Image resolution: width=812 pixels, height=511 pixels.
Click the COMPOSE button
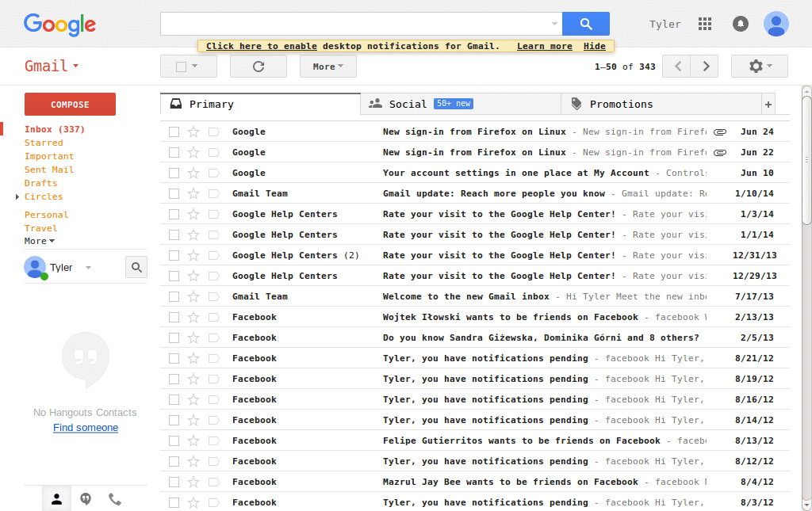[70, 105]
